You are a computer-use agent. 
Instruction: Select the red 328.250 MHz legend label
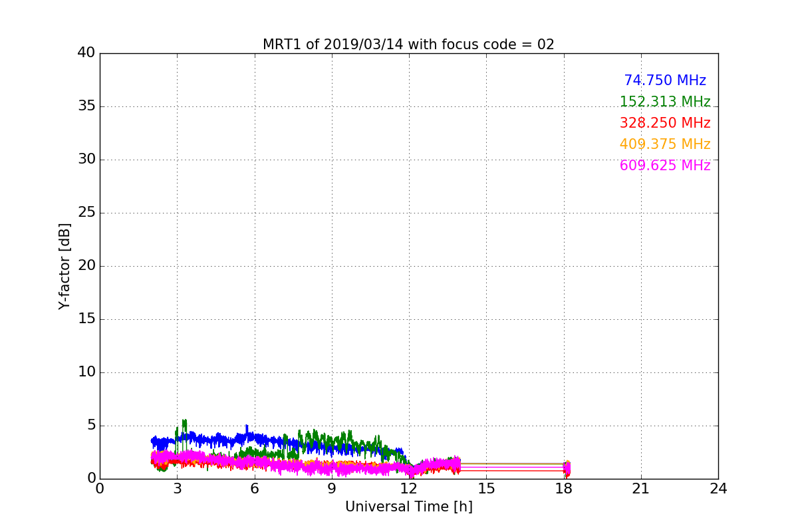tap(665, 123)
